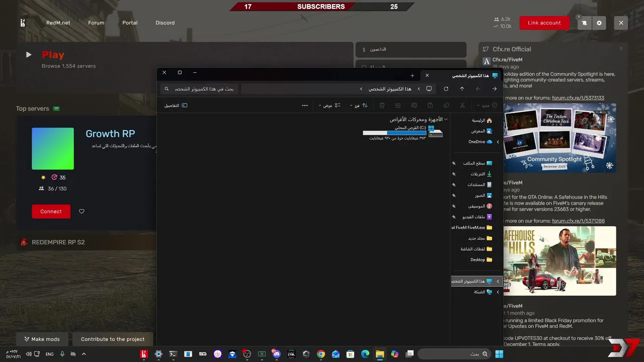Open forum.cfx.re/t/5371288 link
Image resolution: width=644 pixels, height=362 pixels.
click(578, 221)
